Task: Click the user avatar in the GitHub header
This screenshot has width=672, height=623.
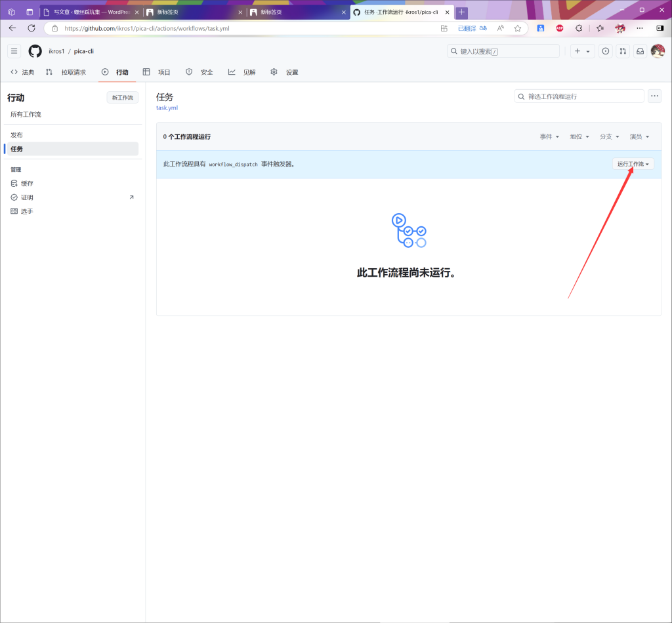Action: coord(658,51)
